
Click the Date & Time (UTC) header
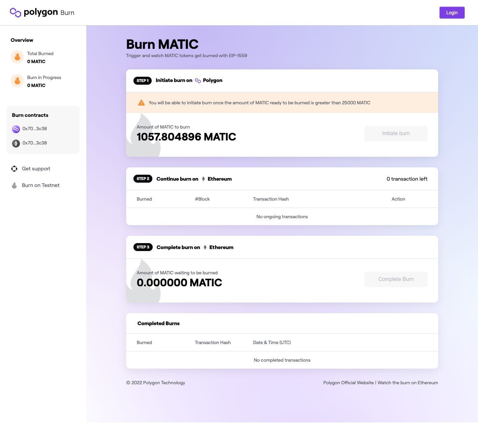(x=272, y=342)
